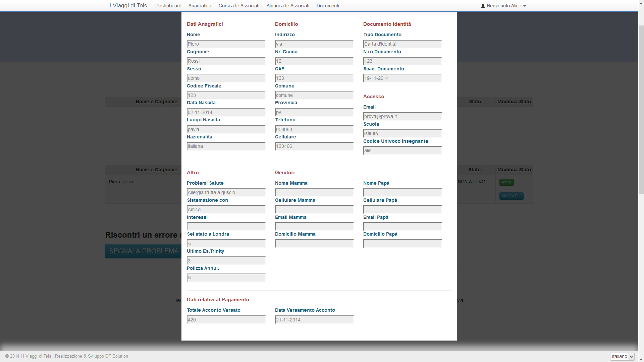Expand the Benvenuto Alice dropdown caret
Image resolution: width=644 pixels, height=362 pixels.
525,6
